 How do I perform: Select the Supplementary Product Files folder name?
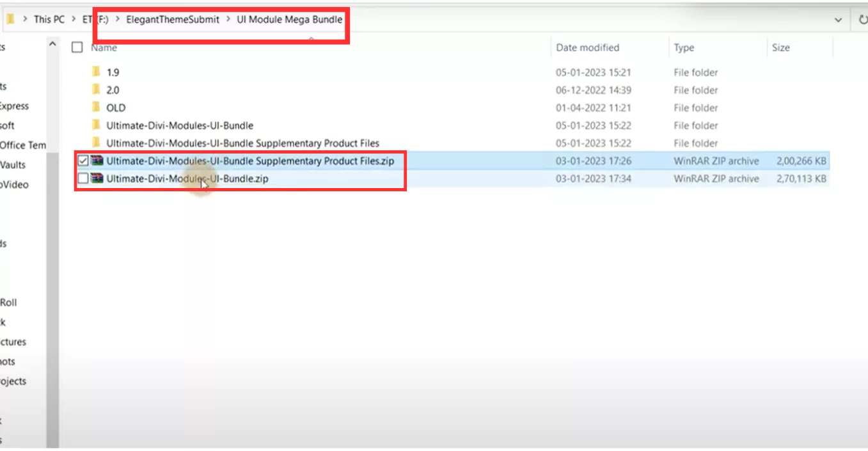point(242,143)
